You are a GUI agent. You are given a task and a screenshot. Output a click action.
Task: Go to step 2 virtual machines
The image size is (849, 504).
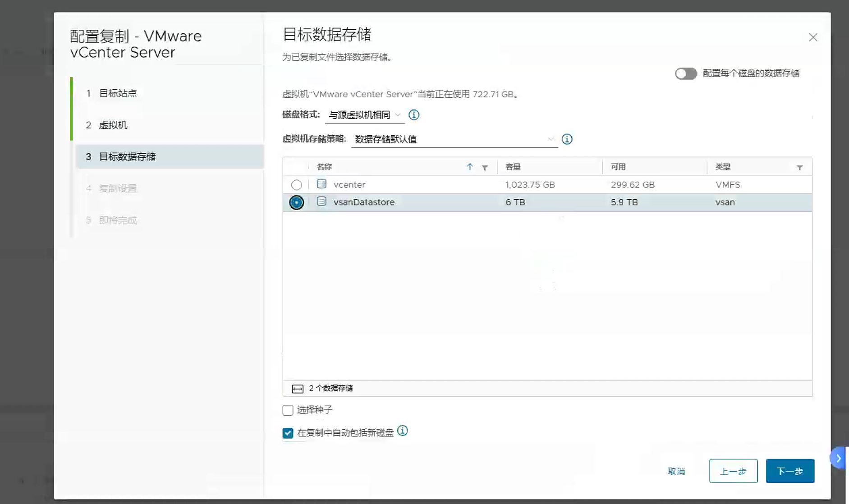coord(113,125)
